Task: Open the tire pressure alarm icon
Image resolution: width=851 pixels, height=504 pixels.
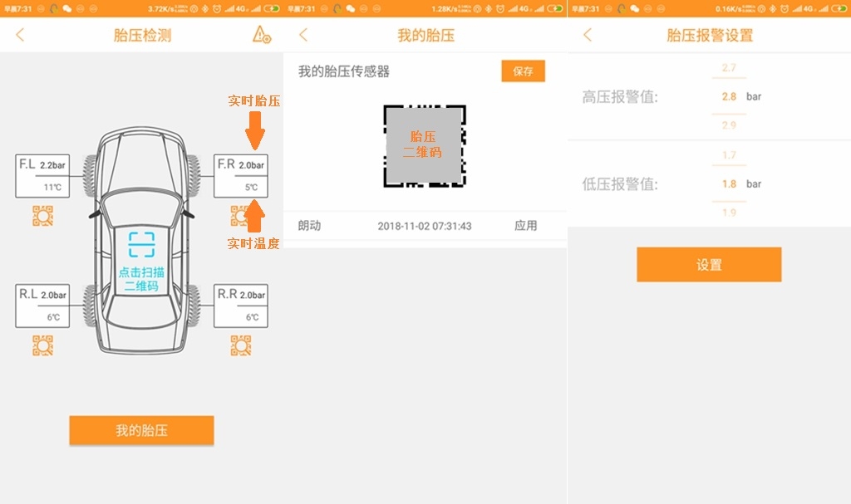Action: pyautogui.click(x=260, y=35)
